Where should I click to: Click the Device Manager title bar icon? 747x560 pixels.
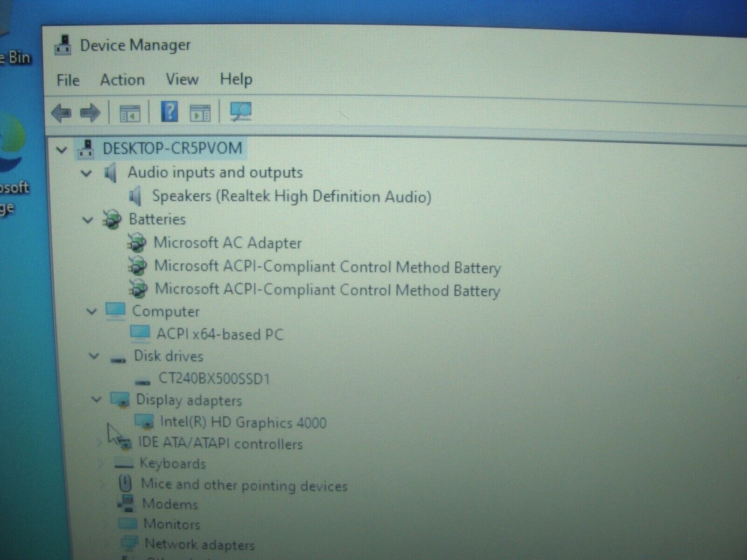[63, 45]
